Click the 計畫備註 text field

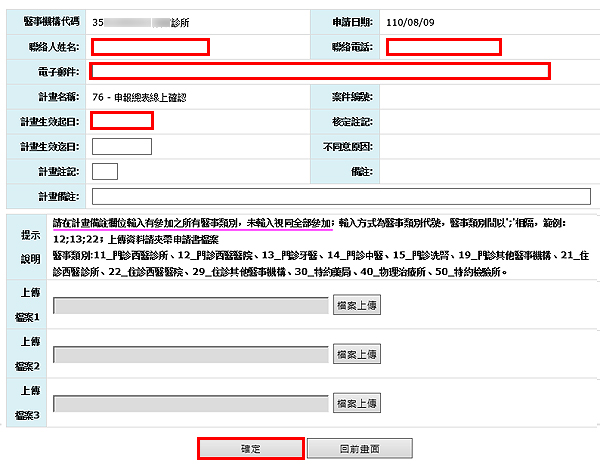(340, 196)
